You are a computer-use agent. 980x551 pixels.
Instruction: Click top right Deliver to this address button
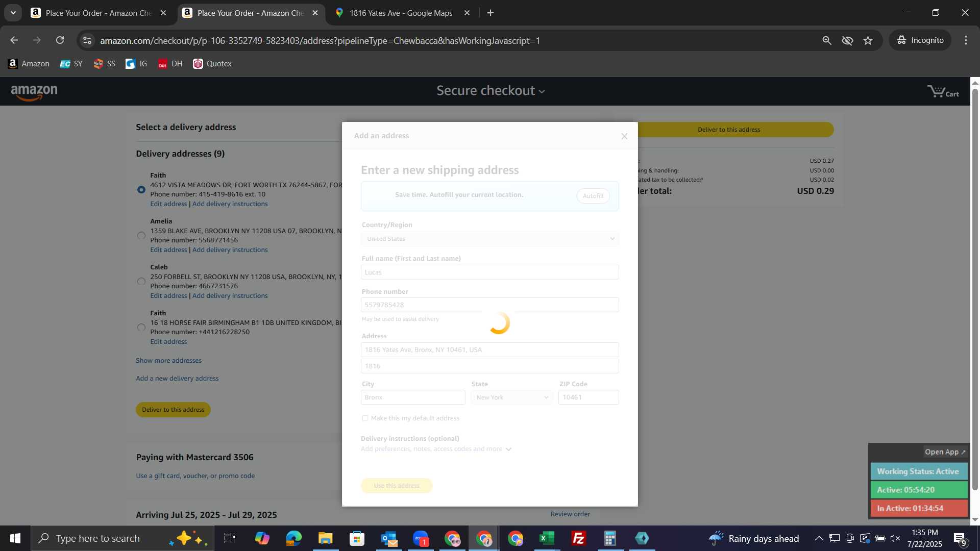pos(735,130)
